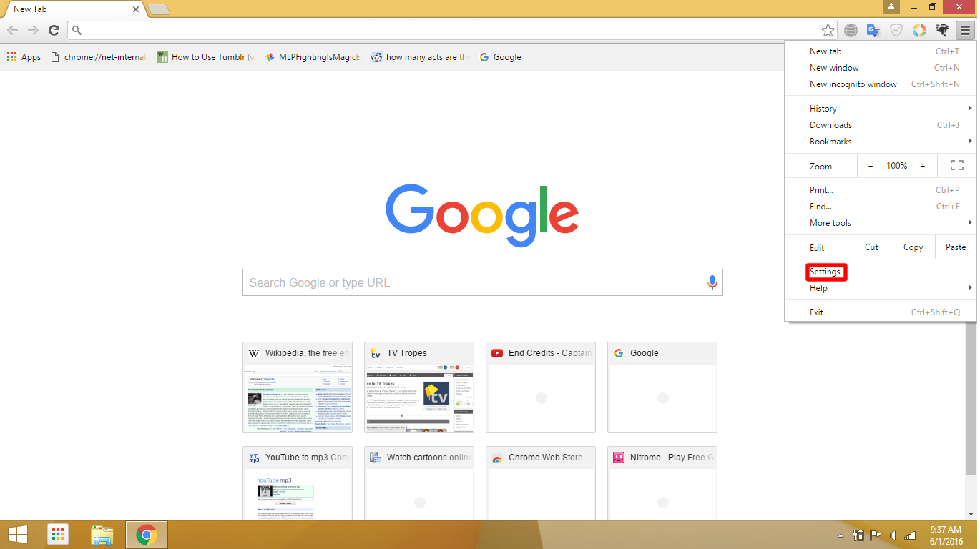Open the Google bookmark in bookmarks bar
The image size is (980, 549).
coord(500,57)
